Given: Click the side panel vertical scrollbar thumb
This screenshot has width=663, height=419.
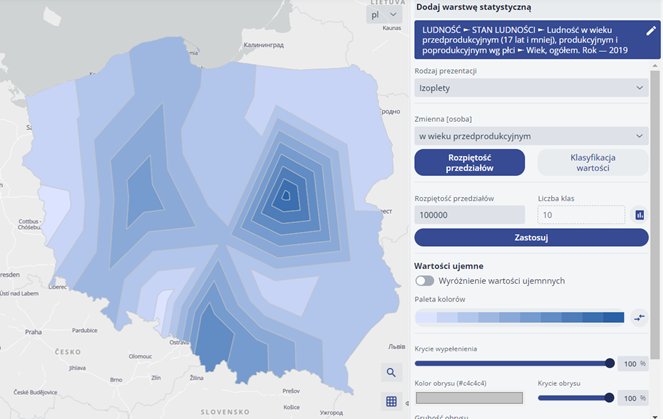Looking at the screenshot, I should coord(655,215).
